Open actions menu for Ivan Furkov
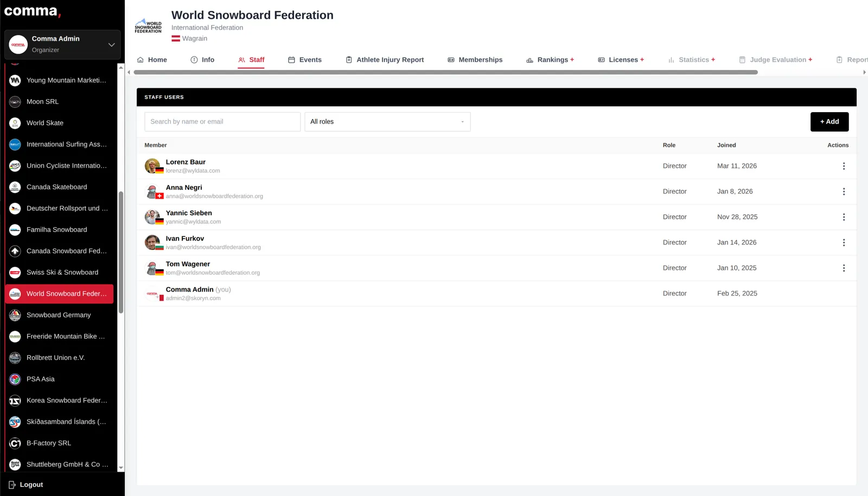The width and height of the screenshot is (868, 496). pyautogui.click(x=844, y=242)
